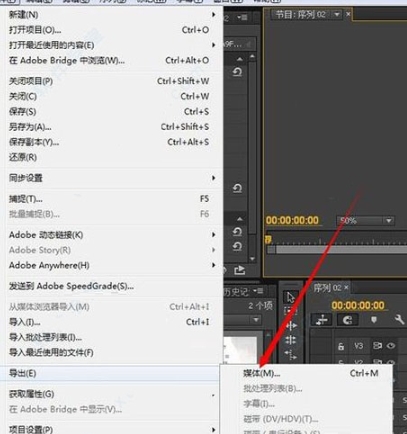
Task: Choose 在 Adobe Bridge 中浏览(W)...
Action: 112,60
